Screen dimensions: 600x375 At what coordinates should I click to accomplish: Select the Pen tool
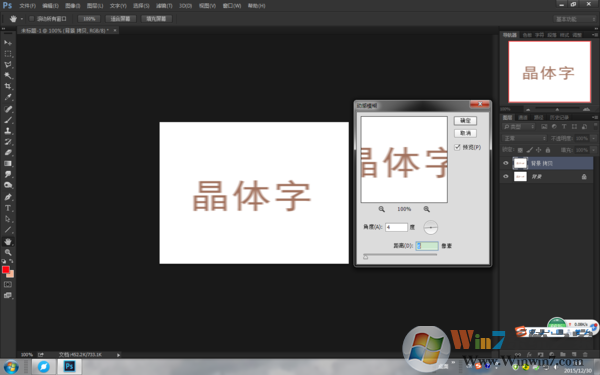coord(8,197)
